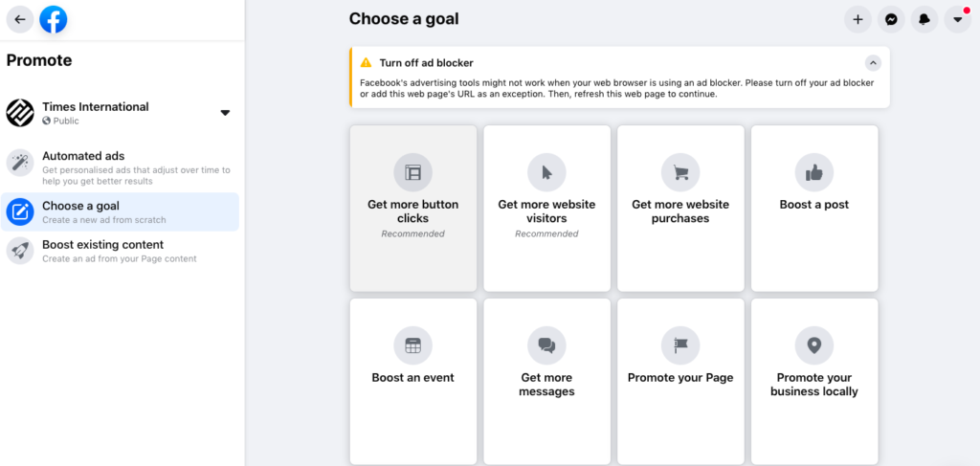The height and width of the screenshot is (466, 980).
Task: Click the flag Promote your Page icon
Action: pyautogui.click(x=680, y=345)
